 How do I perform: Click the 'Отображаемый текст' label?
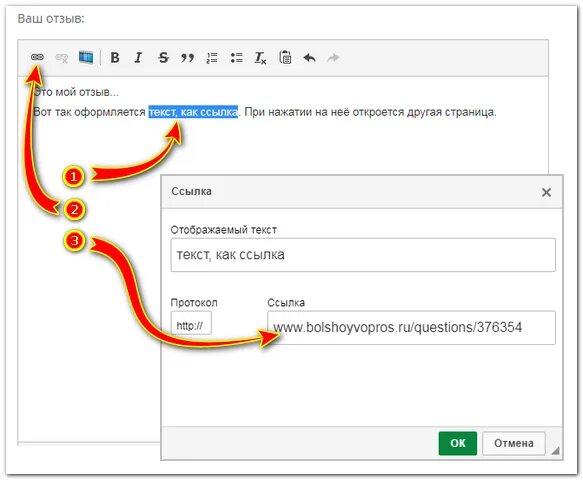[x=223, y=230]
